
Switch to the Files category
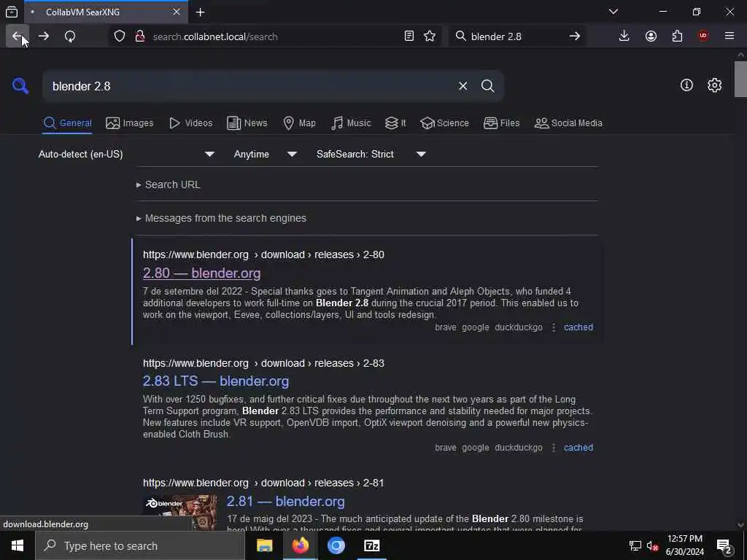pyautogui.click(x=501, y=123)
